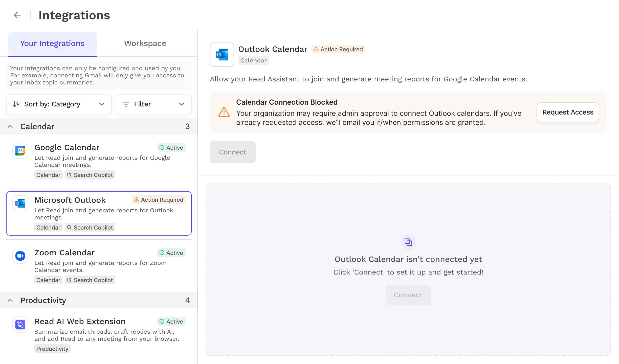The image size is (619, 364).
Task: Click the Calendar tag under Outlook Calendar title
Action: point(253,60)
